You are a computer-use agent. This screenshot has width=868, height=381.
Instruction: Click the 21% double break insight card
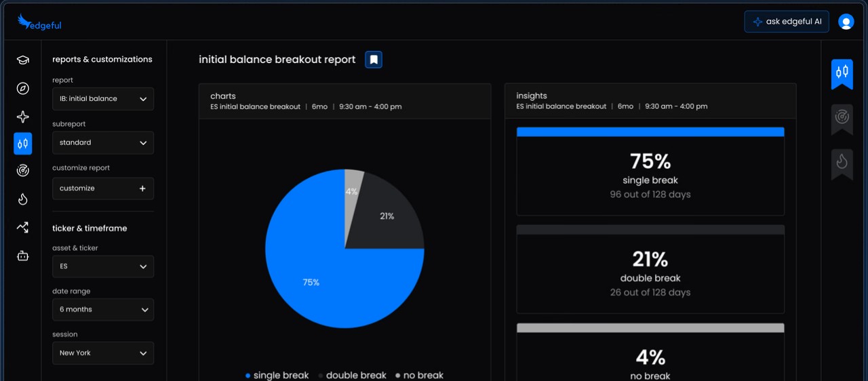click(x=650, y=269)
